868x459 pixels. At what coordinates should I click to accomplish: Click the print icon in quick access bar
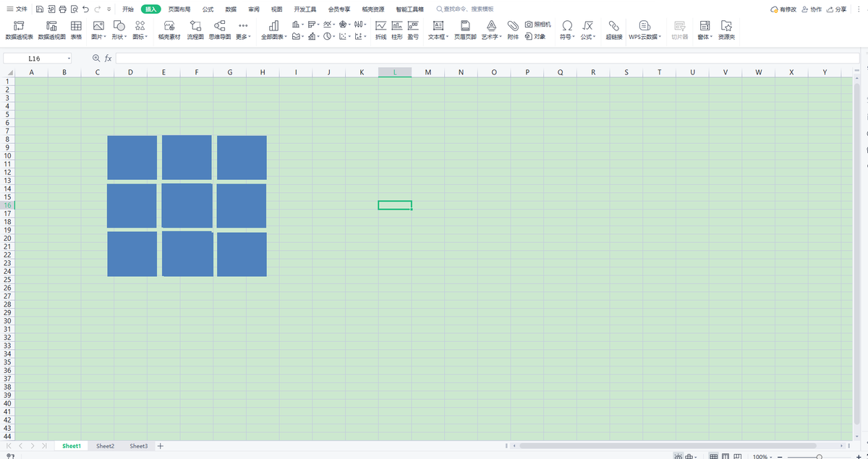(x=62, y=9)
